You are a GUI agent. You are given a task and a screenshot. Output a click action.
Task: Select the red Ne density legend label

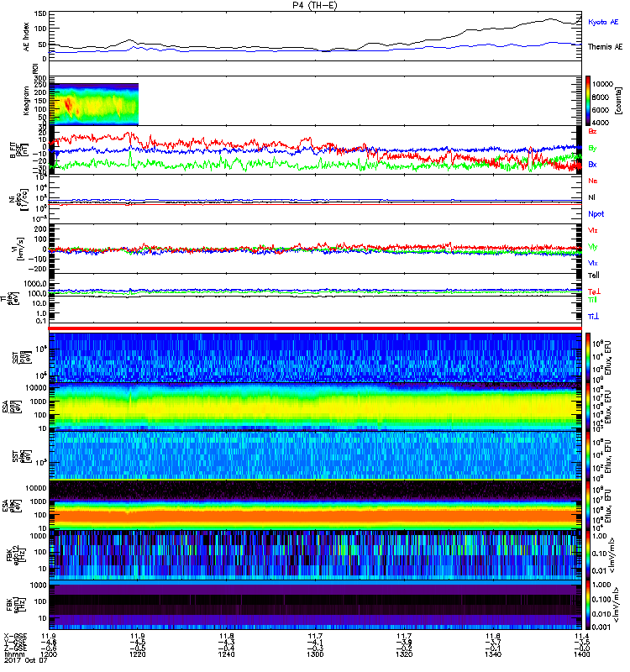pyautogui.click(x=592, y=181)
